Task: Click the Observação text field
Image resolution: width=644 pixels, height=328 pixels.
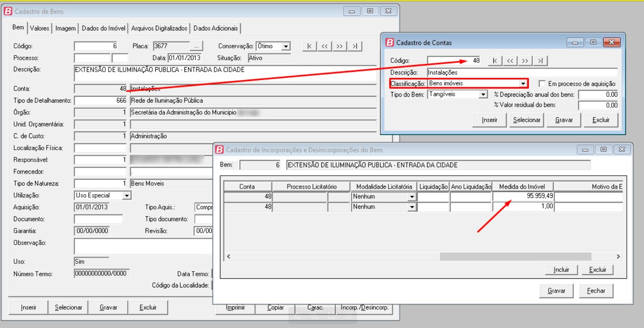Action: point(143,246)
